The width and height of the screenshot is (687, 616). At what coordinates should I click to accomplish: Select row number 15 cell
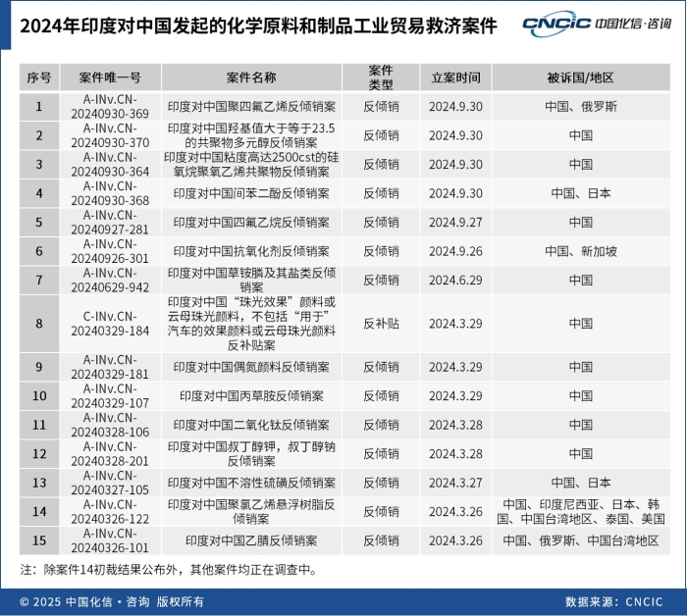tap(39, 540)
